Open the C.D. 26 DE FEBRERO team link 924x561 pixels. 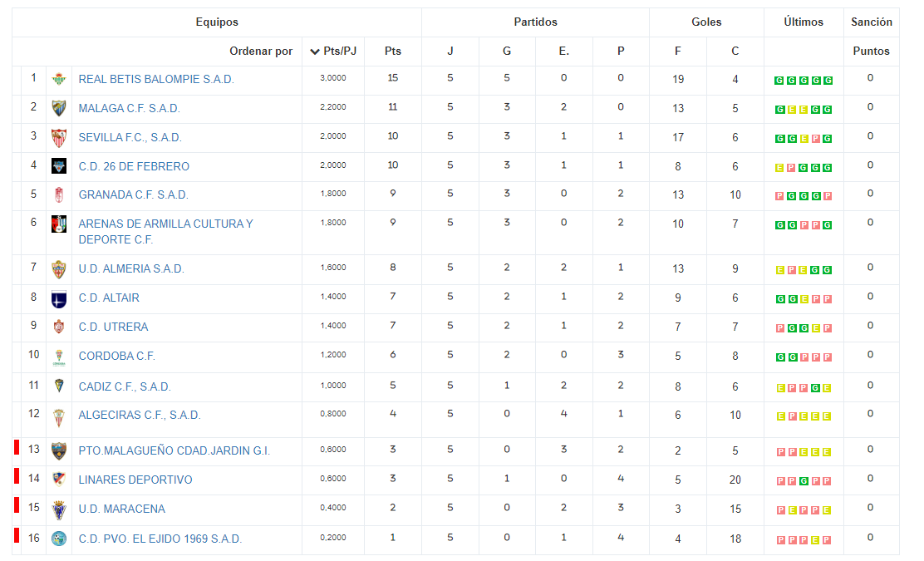click(134, 166)
